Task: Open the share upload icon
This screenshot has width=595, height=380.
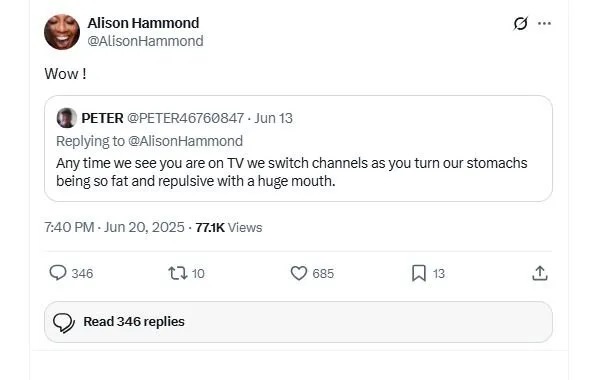Action: 540,273
